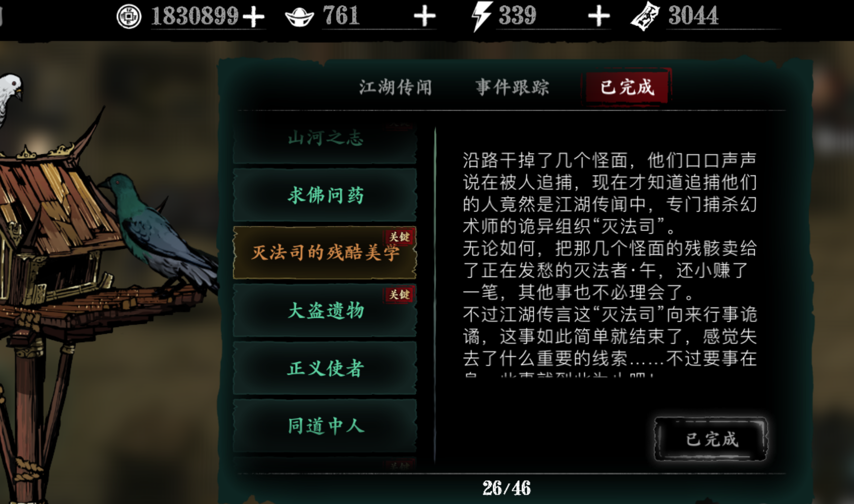
Task: Click the copper coin currency icon
Action: 129,16
